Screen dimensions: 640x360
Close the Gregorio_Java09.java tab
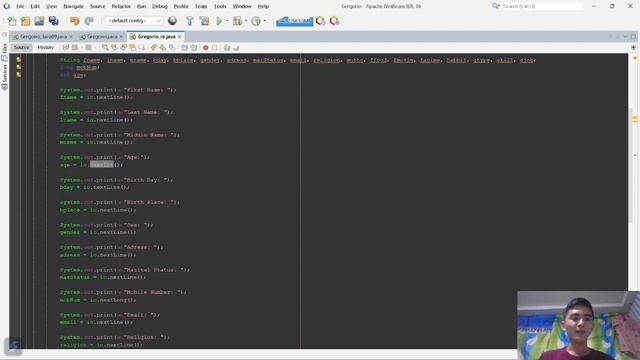pyautogui.click(x=71, y=37)
